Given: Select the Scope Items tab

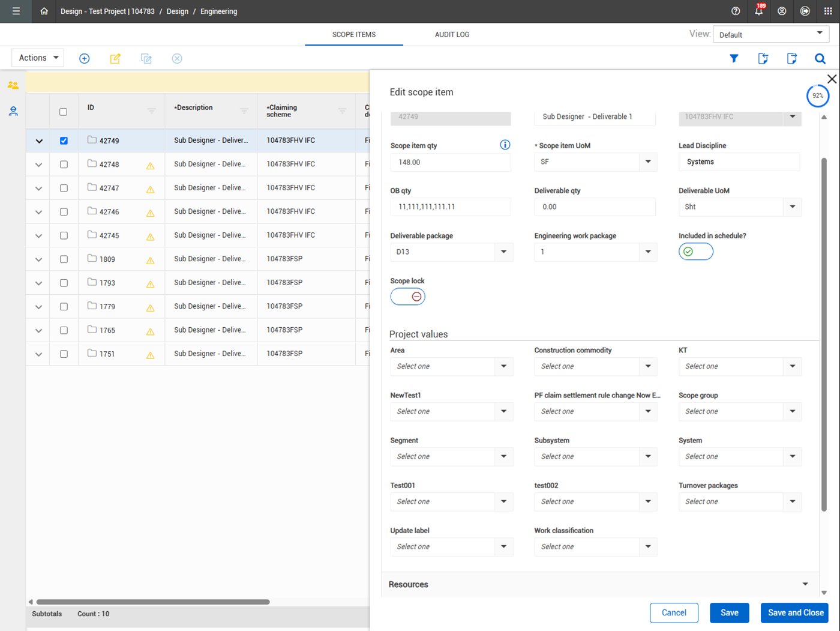Looking at the screenshot, I should tap(354, 35).
